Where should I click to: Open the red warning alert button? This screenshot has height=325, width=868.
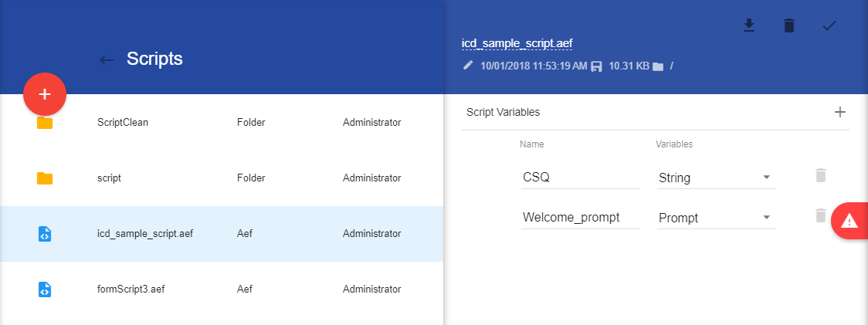[850, 222]
